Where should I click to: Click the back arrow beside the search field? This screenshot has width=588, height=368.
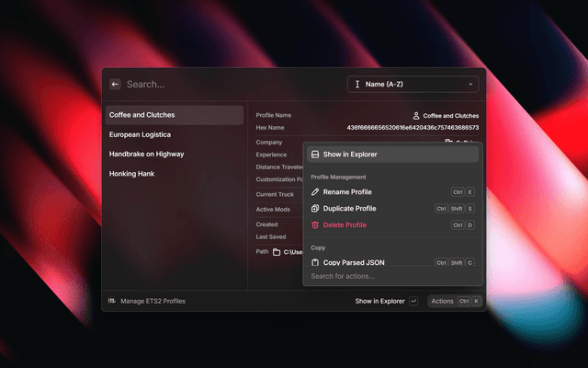115,84
